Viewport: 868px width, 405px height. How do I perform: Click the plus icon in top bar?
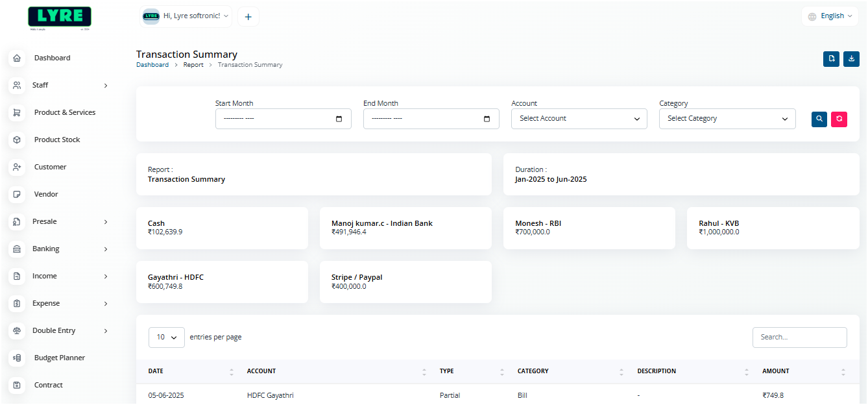[x=248, y=17]
